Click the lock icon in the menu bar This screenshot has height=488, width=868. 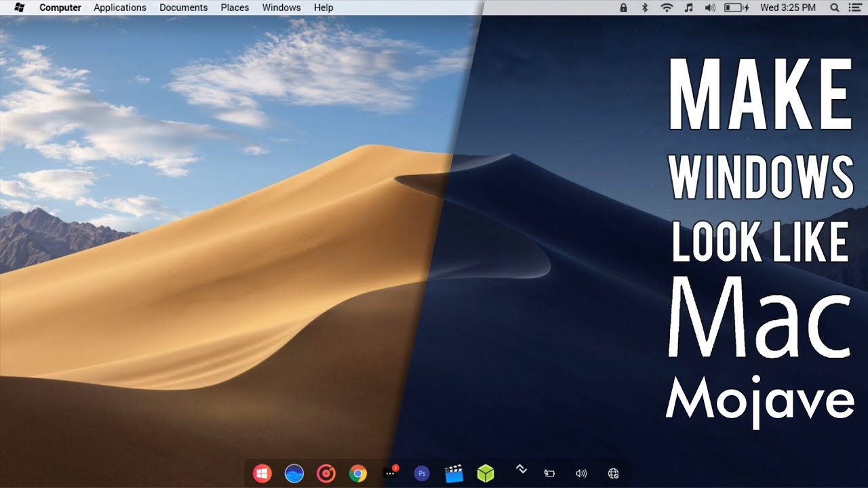click(x=623, y=7)
